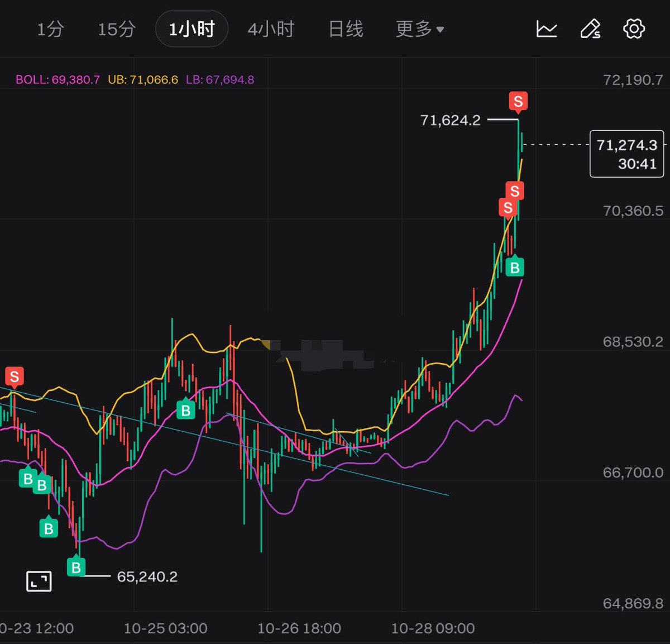Click the 10-25 03:00 time axis label

click(x=165, y=628)
